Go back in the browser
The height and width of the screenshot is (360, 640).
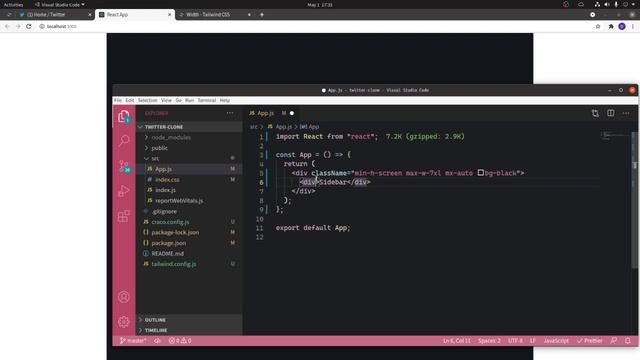click(x=7, y=26)
